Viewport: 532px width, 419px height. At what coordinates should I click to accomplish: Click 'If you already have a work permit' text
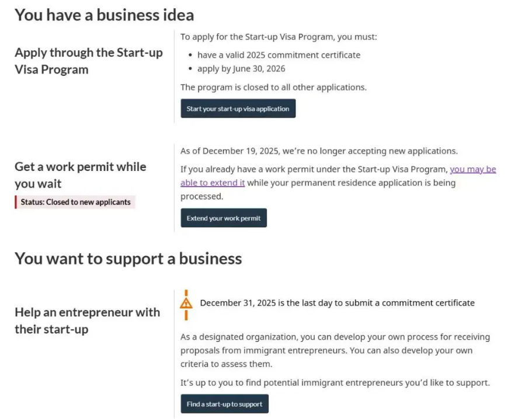click(314, 170)
